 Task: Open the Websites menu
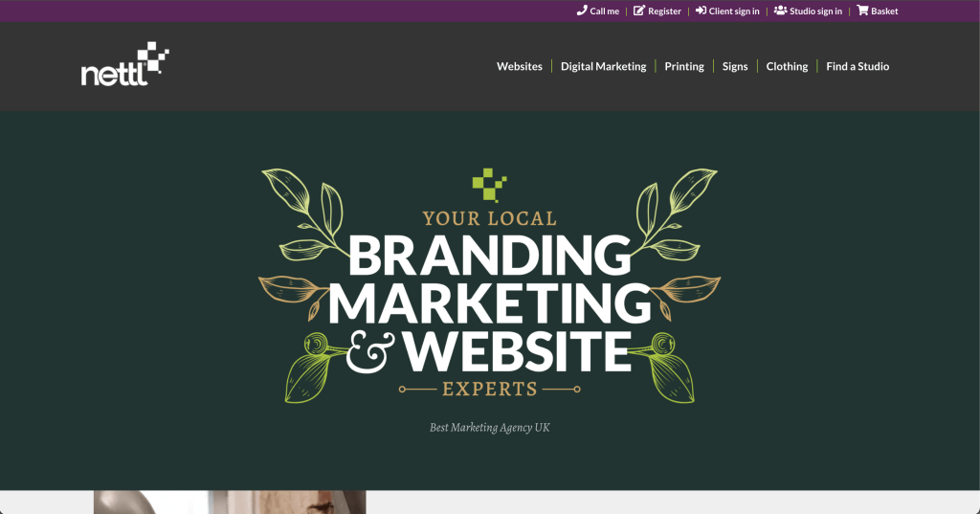point(520,66)
